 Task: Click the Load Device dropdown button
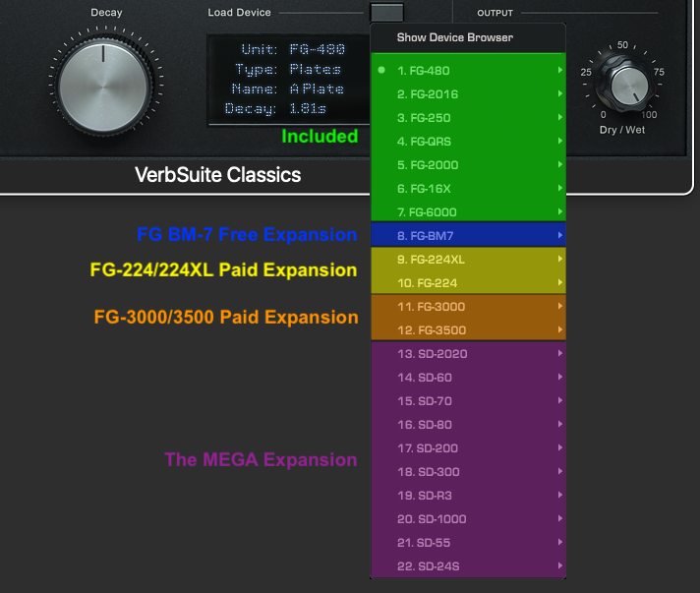pyautogui.click(x=386, y=12)
